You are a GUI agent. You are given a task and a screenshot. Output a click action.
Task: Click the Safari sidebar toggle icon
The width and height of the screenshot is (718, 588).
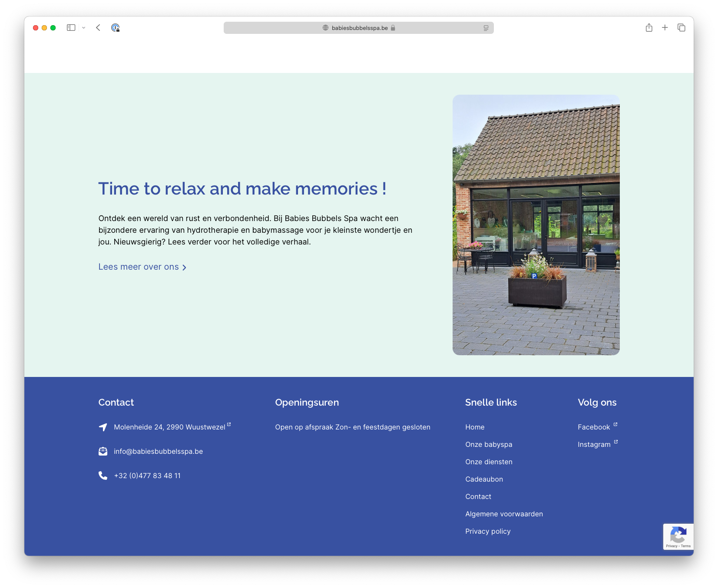point(71,28)
